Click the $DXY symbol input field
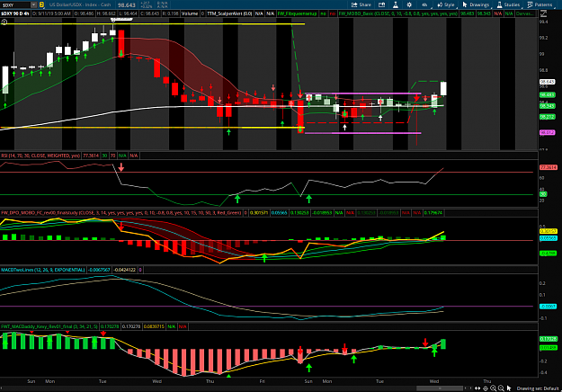 (x=15, y=4)
